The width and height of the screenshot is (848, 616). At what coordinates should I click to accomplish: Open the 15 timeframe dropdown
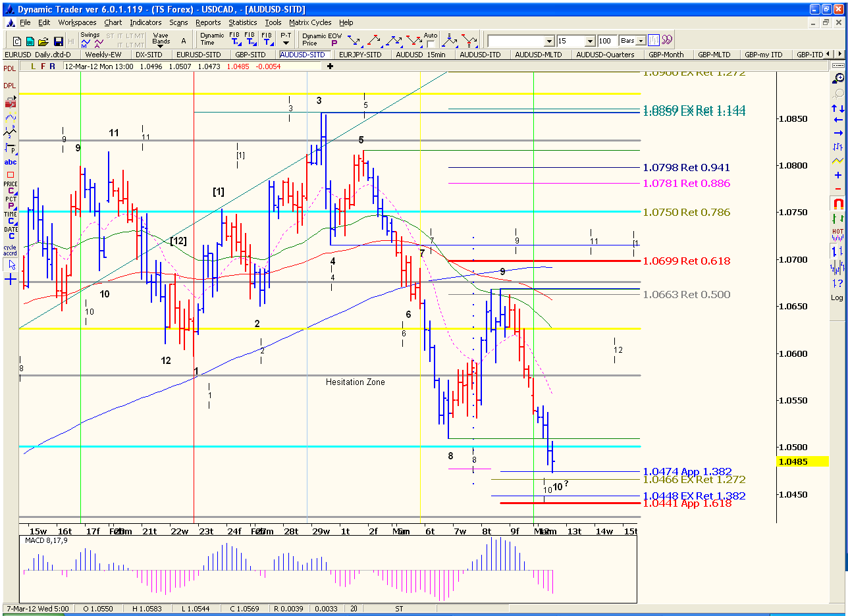(x=590, y=41)
